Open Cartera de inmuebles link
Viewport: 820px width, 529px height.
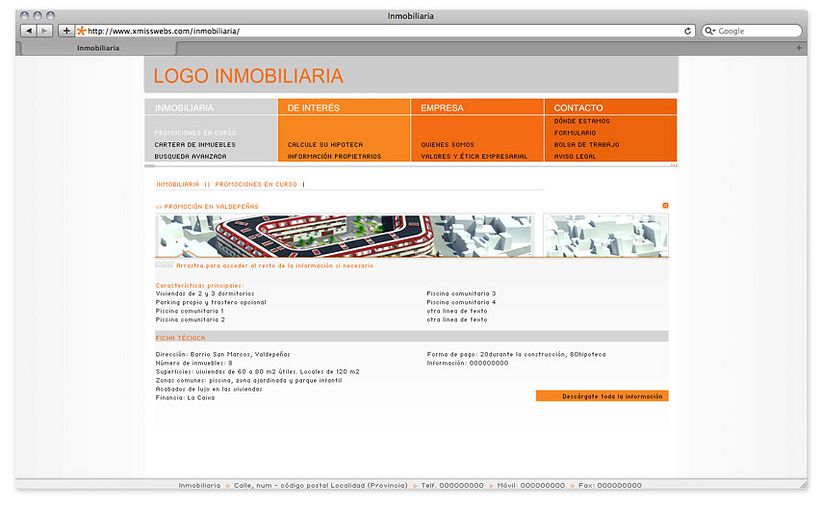(x=195, y=144)
